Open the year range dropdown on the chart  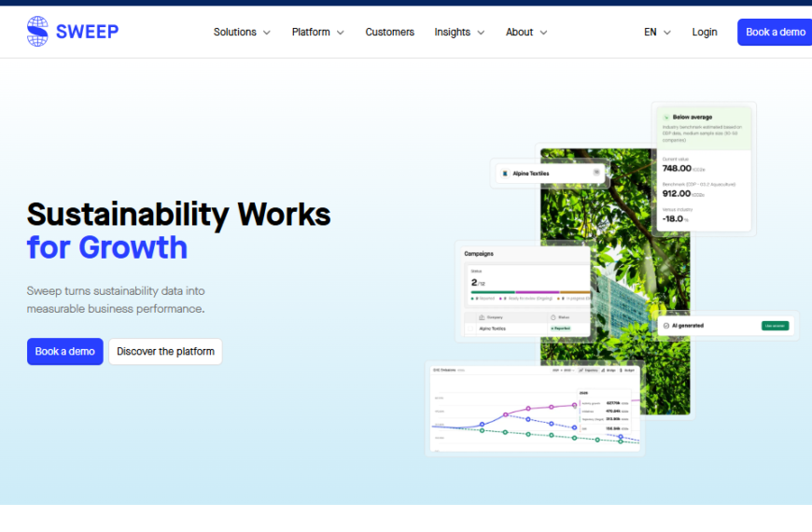point(563,371)
